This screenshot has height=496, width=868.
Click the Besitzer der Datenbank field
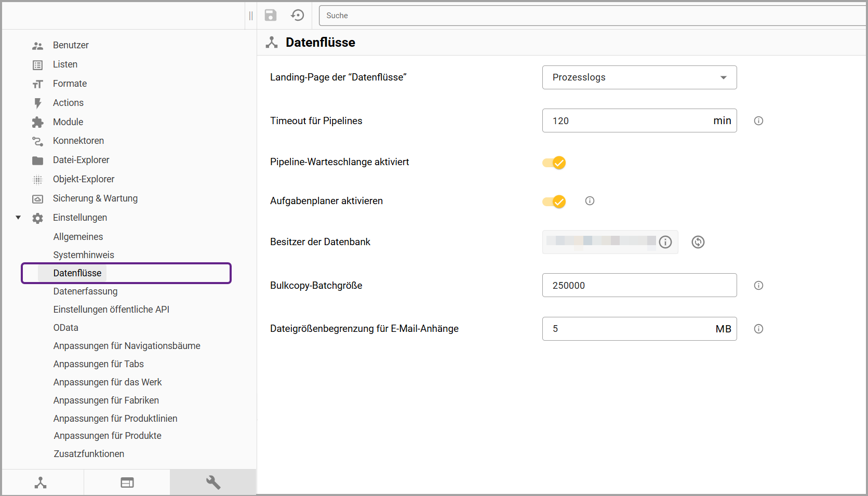point(610,242)
